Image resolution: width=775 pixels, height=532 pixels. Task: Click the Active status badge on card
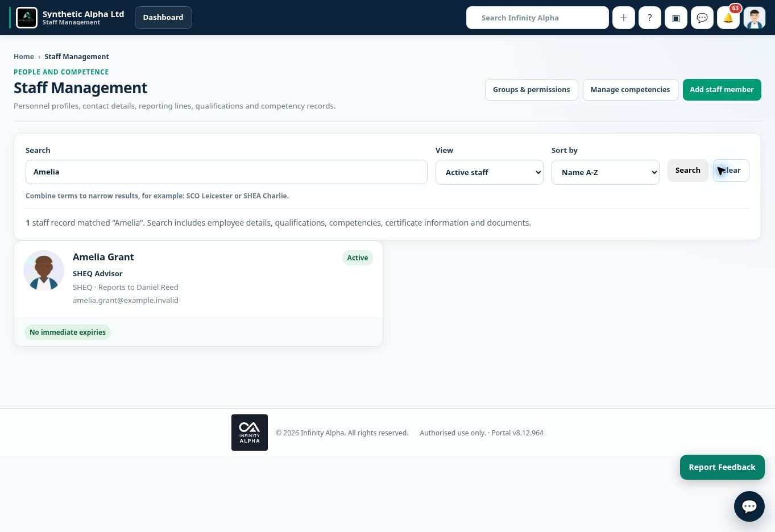tap(358, 257)
